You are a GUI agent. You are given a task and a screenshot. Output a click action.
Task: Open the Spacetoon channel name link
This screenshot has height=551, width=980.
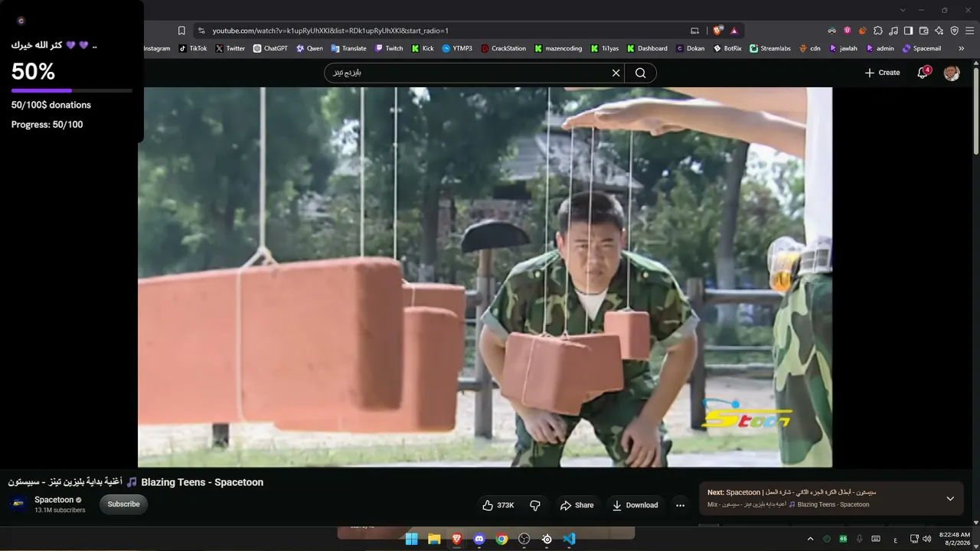coord(54,500)
